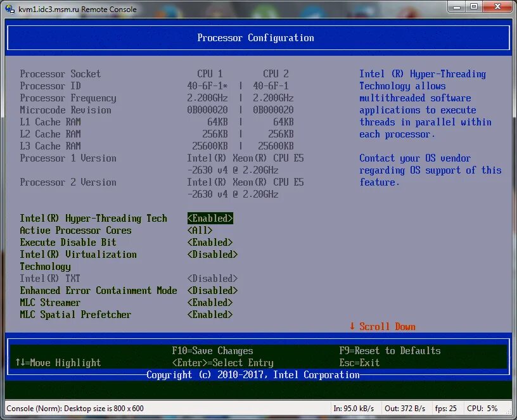Change Execute Disable Bit Enabled value
Viewport: 517px width, 420px height.
[210, 242]
